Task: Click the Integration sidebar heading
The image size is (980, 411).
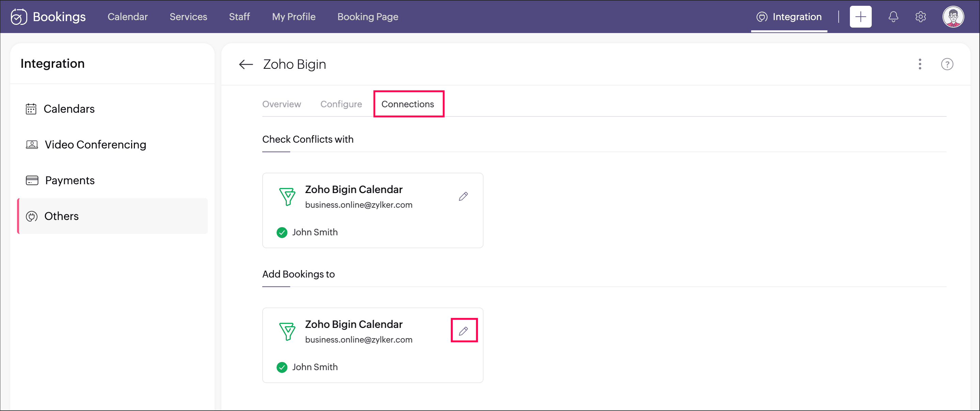Action: coord(52,63)
